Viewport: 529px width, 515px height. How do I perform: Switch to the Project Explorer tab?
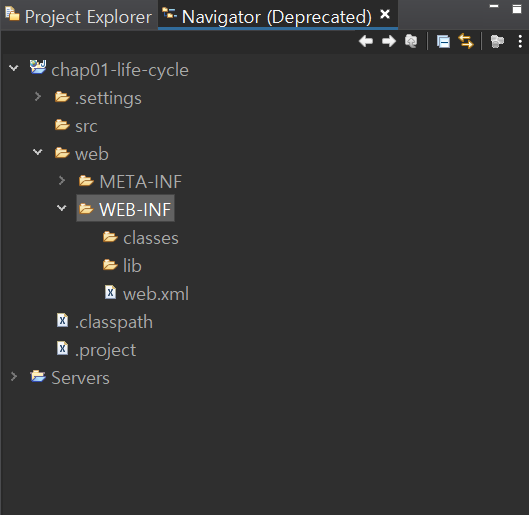79,16
